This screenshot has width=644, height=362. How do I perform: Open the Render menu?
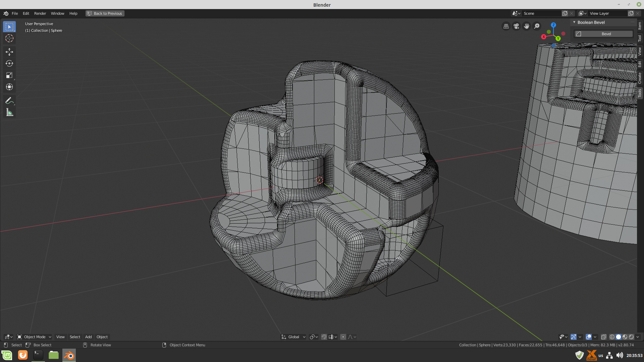40,13
